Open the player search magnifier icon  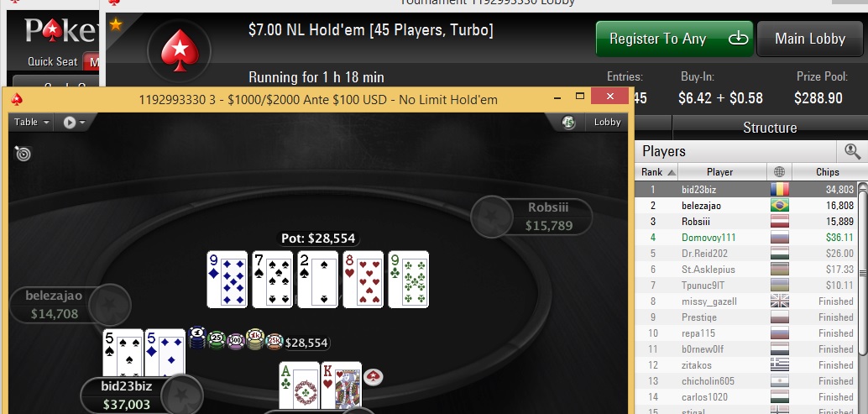[853, 151]
